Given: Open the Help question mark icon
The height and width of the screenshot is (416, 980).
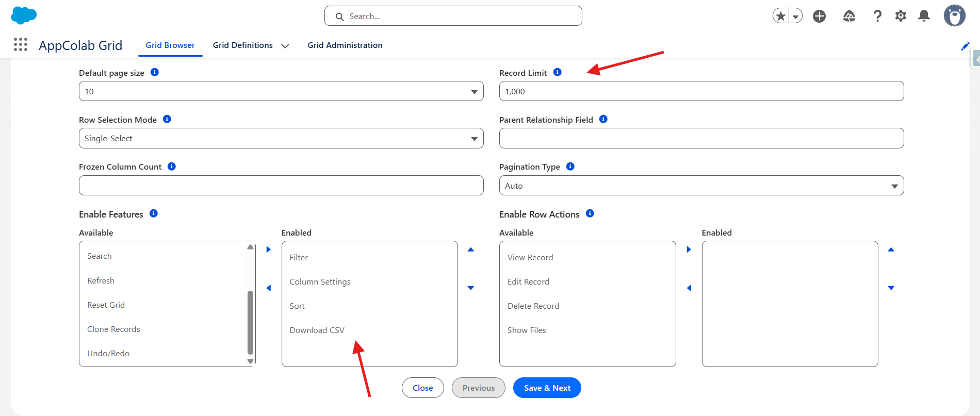Looking at the screenshot, I should (877, 16).
